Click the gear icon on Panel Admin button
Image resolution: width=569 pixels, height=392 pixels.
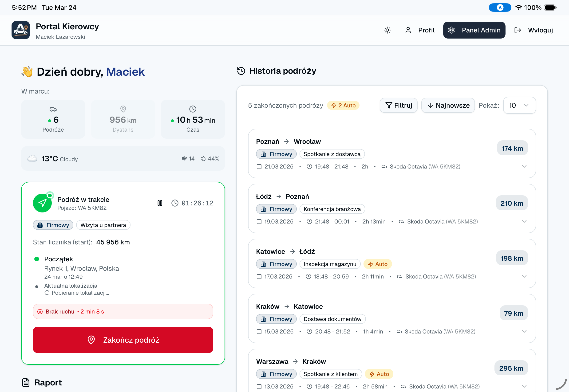452,30
